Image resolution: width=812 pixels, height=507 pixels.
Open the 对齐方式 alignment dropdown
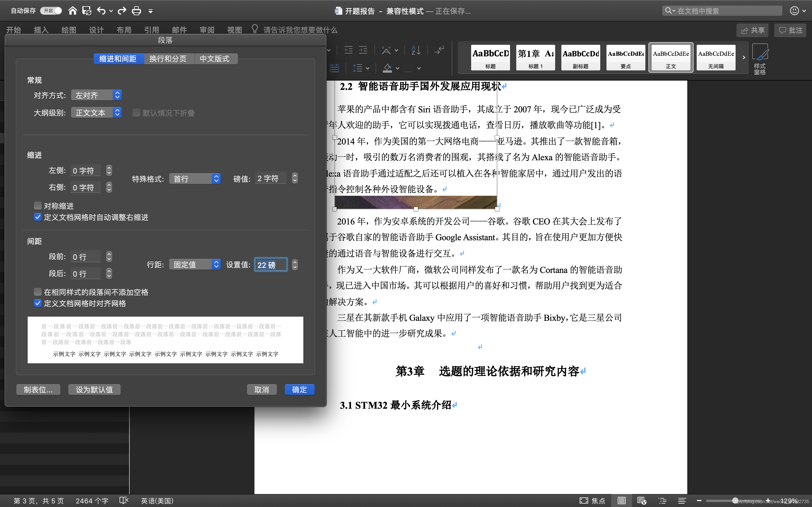96,95
